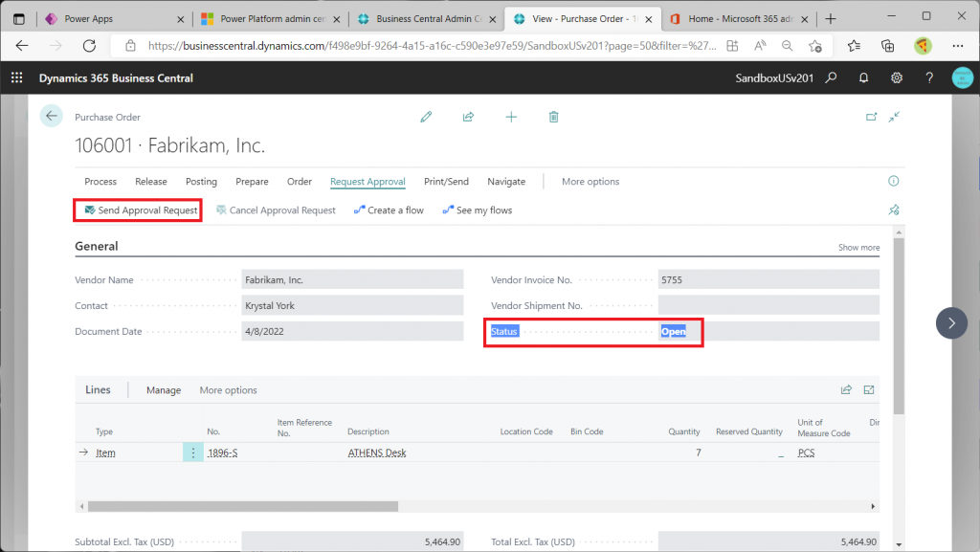Collapse the General section header
Image resolution: width=980 pixels, height=552 pixels.
click(97, 246)
